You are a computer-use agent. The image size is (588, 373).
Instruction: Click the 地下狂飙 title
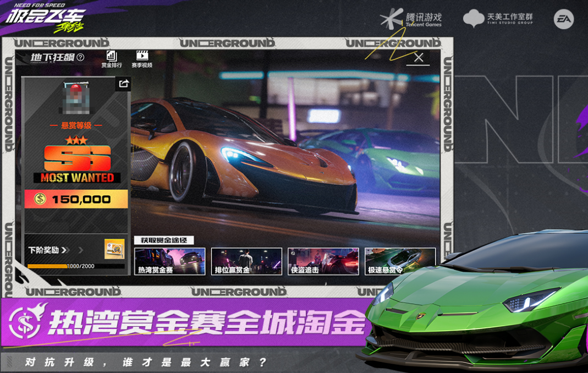pyautogui.click(x=52, y=57)
